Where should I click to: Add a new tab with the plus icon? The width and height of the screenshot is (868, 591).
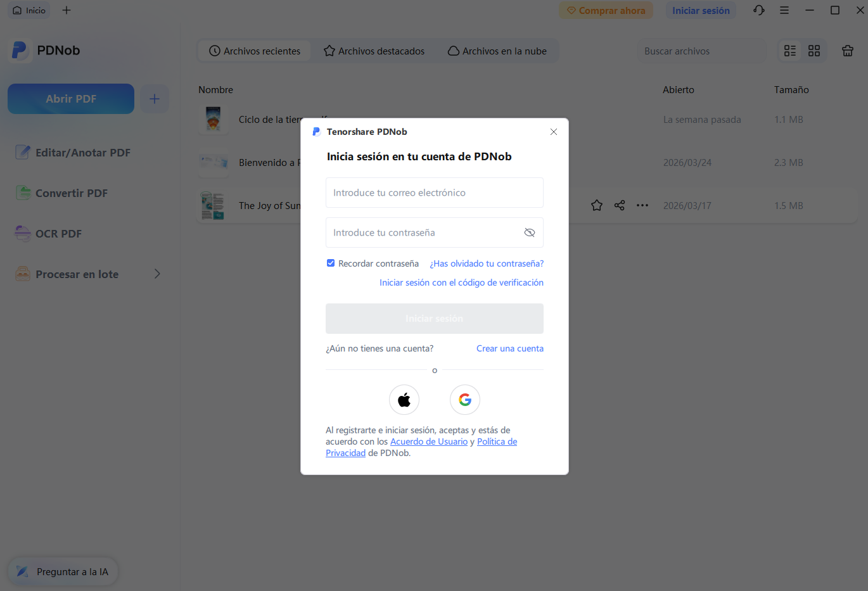(x=67, y=10)
